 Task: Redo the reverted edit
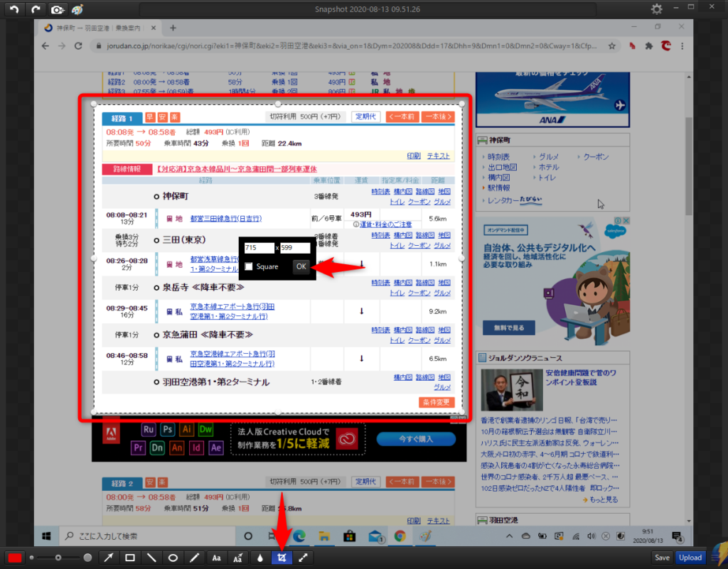pos(36,9)
